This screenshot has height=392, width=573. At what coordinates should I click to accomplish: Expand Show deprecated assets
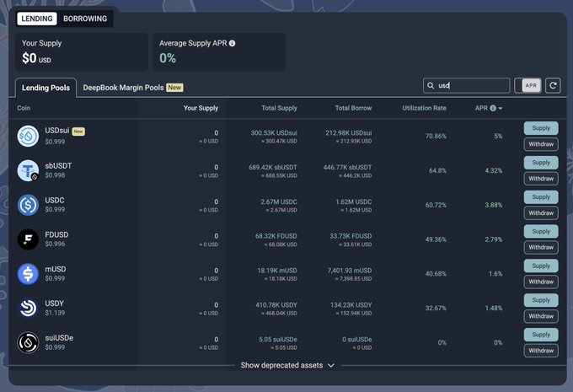pyautogui.click(x=287, y=365)
